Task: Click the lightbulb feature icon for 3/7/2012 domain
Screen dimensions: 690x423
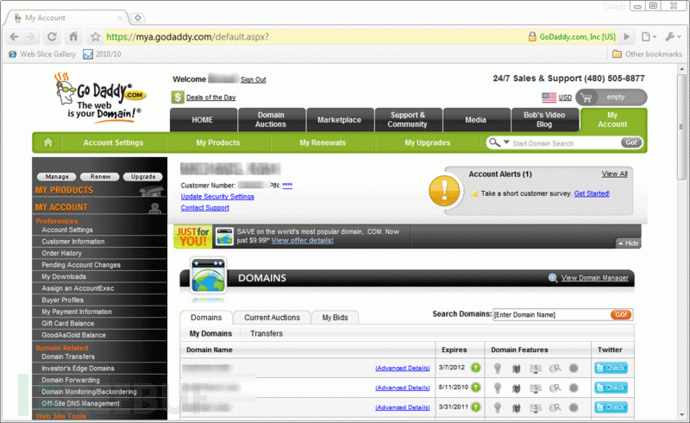Action: coord(497,368)
